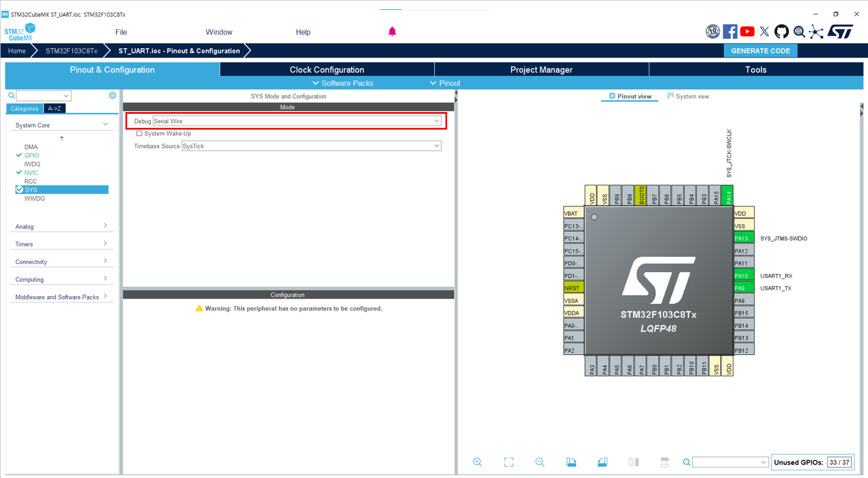Open the GitHub link icon
868x478 pixels.
[x=781, y=32]
